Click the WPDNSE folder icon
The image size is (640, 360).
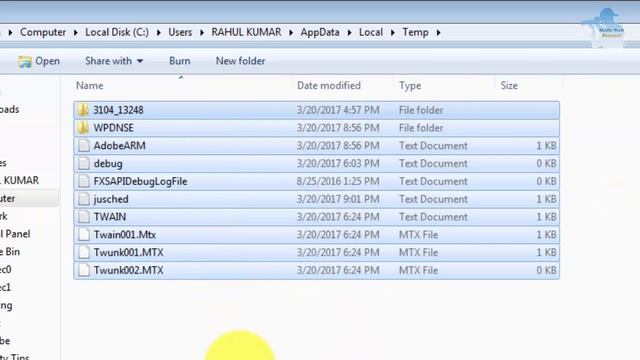pos(83,128)
